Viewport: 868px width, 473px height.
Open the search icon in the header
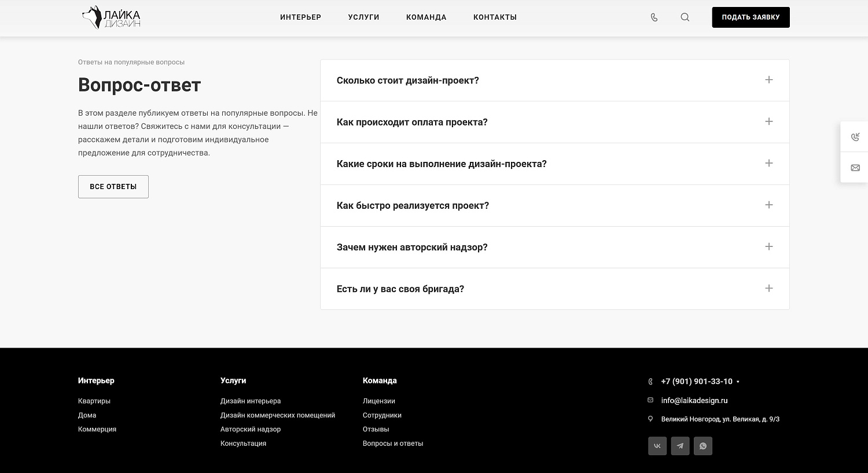(x=685, y=17)
